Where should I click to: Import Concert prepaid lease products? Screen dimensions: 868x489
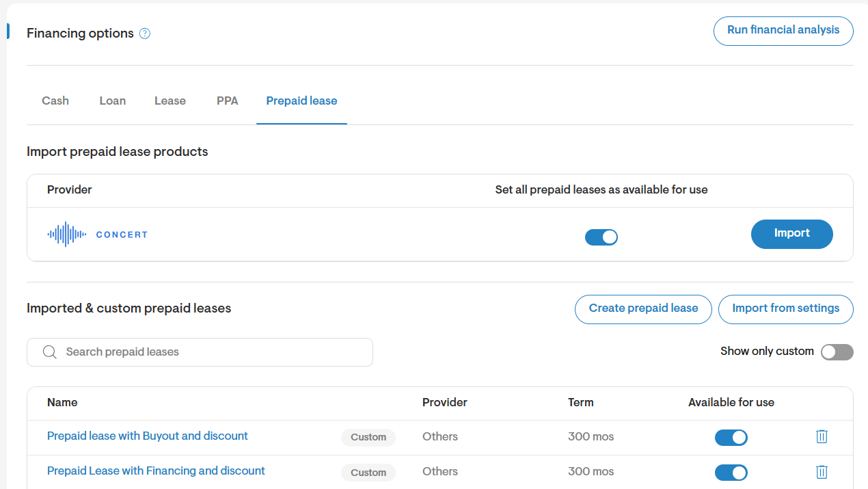792,234
